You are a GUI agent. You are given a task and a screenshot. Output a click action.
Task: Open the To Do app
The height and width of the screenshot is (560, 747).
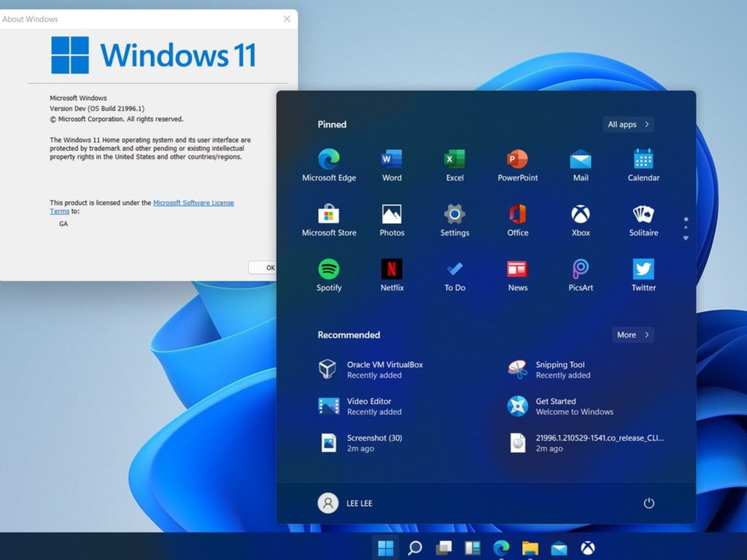point(454,275)
